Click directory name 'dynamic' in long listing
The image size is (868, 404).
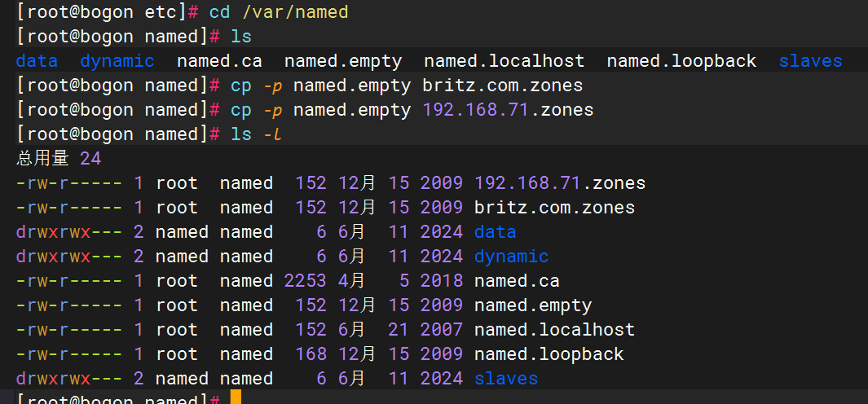click(512, 257)
